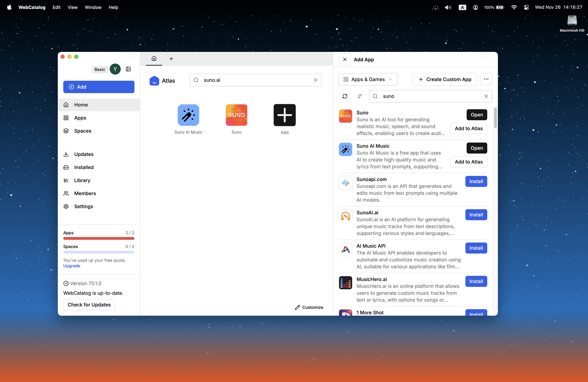Click the Apps quota progress bar
Screen dimensions: 588x382
(99, 238)
